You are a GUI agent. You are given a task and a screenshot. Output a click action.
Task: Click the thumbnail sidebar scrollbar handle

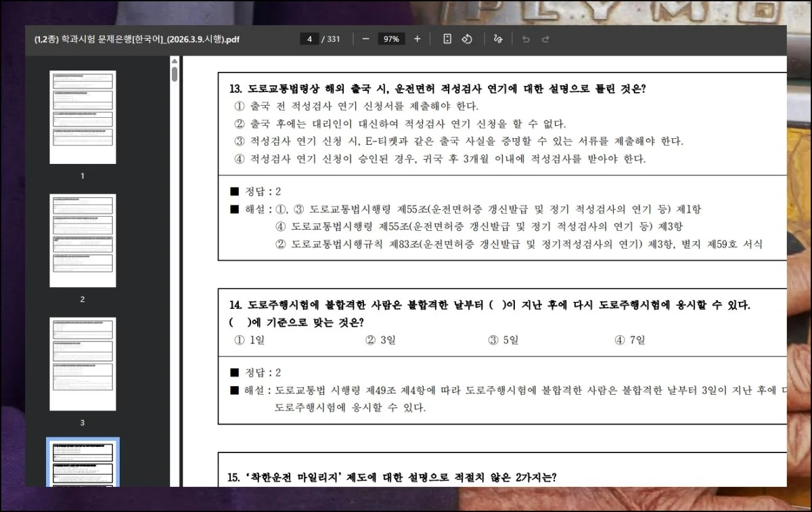(175, 74)
